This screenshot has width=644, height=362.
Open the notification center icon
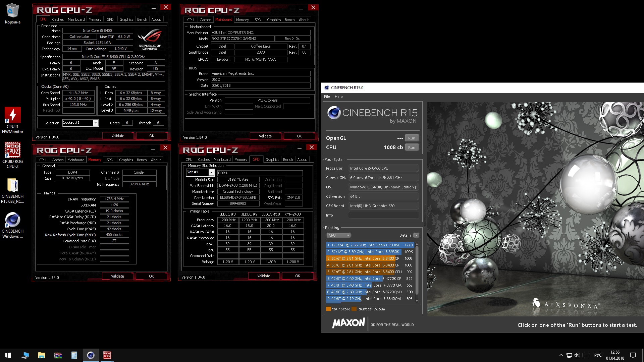633,355
